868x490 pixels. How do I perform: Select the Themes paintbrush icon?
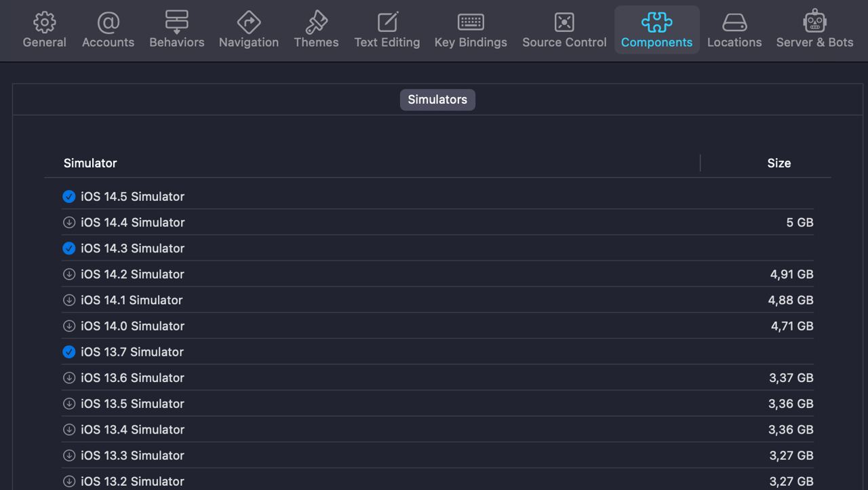(316, 22)
